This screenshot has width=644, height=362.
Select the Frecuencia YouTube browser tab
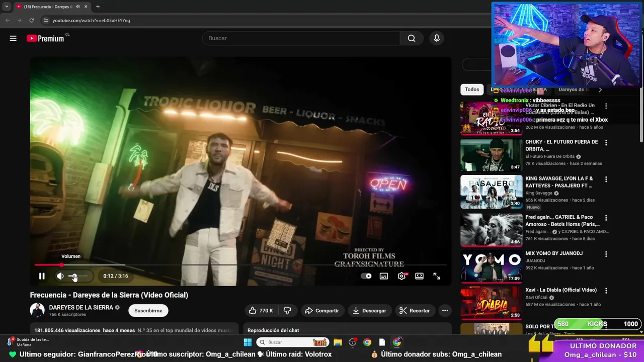[52, 7]
